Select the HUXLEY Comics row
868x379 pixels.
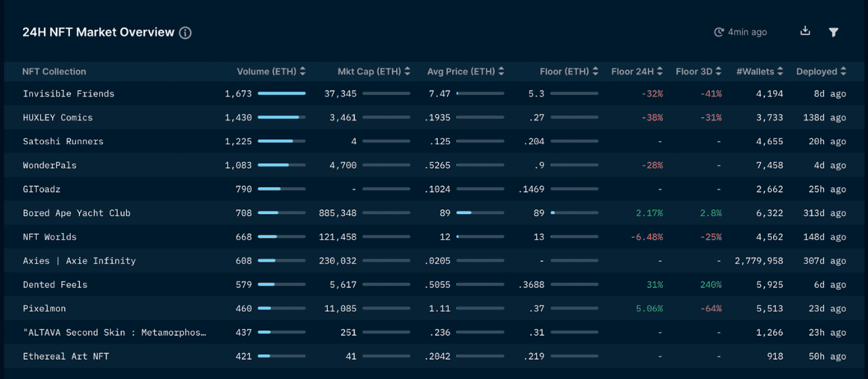(x=58, y=118)
